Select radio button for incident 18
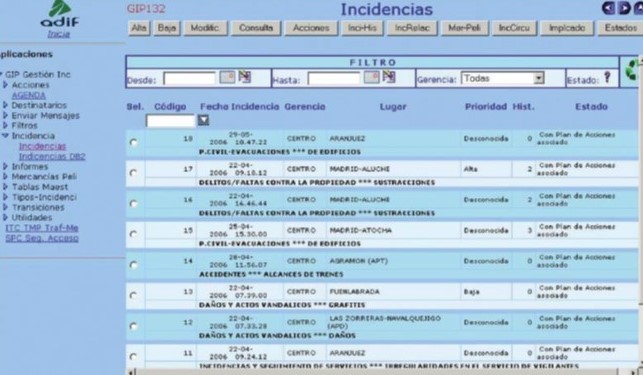 point(133,142)
